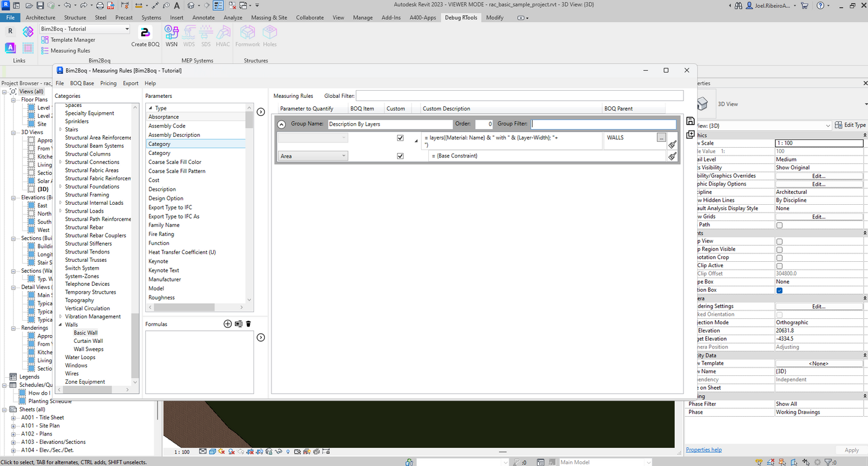Push selected parameter with arrow beside Parameters list

click(261, 112)
